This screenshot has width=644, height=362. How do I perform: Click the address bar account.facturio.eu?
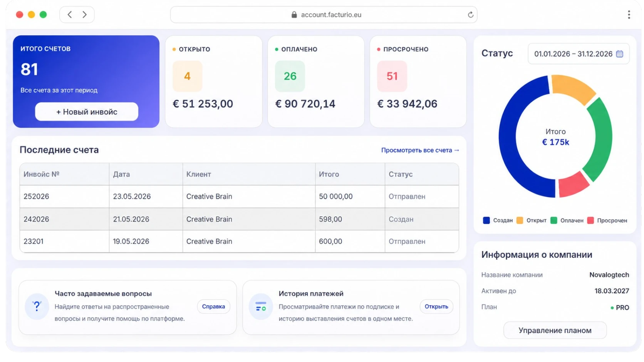324,15
